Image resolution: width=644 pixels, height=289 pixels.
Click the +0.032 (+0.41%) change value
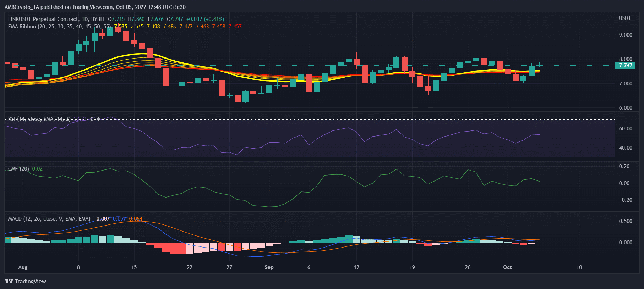[205, 19]
